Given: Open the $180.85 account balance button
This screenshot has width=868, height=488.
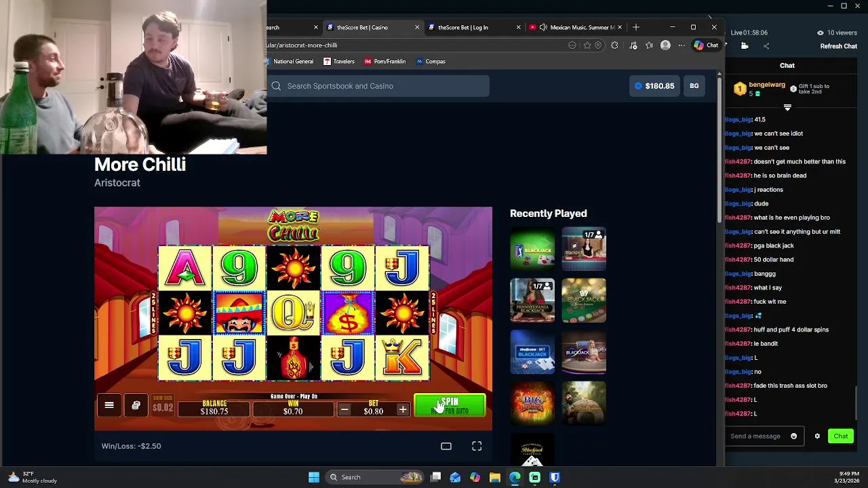Looking at the screenshot, I should tap(654, 86).
